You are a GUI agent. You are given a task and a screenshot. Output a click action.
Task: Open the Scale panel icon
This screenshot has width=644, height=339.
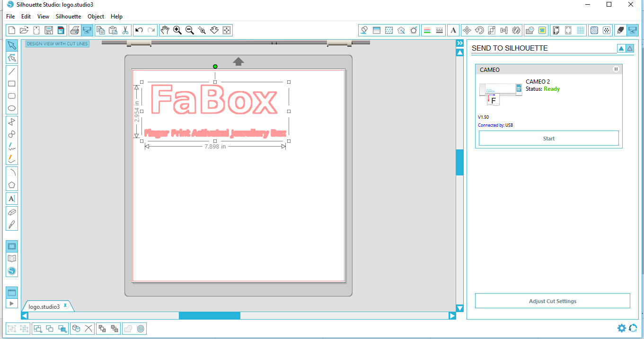[492, 30]
